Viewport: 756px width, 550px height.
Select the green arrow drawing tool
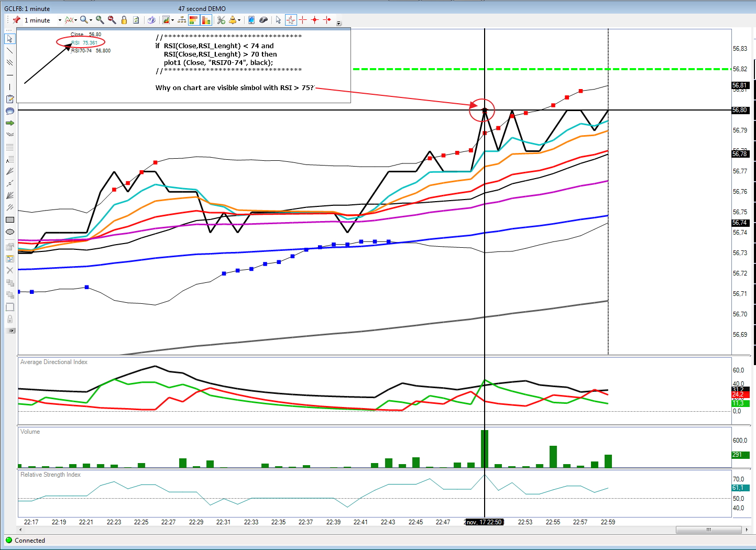coord(9,123)
